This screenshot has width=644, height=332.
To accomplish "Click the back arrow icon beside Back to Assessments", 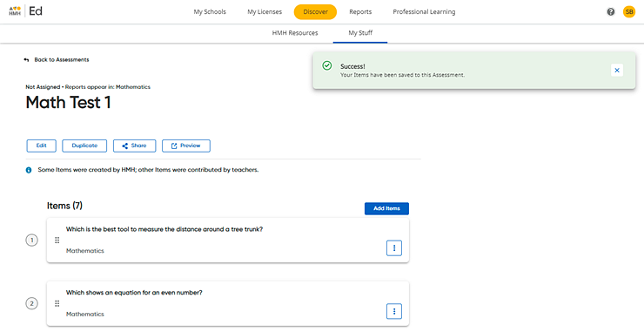I will pos(26,60).
